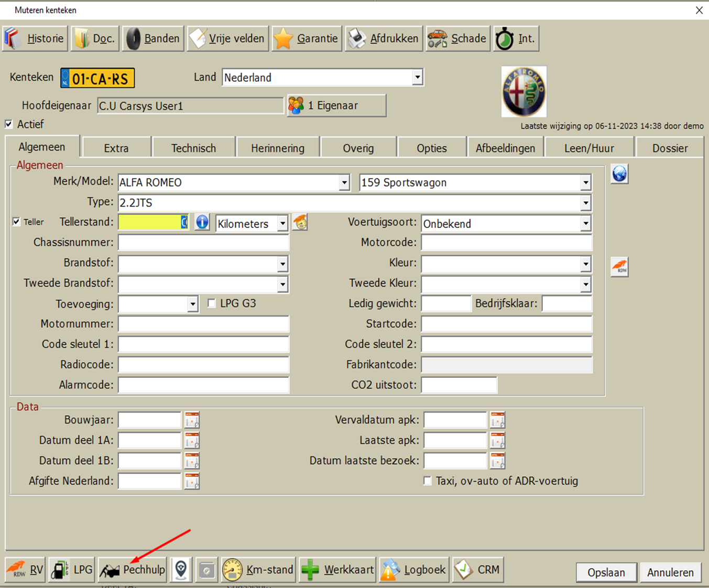Click the blue info icon next to Tellerstand
This screenshot has height=588, width=709.
coord(202,222)
